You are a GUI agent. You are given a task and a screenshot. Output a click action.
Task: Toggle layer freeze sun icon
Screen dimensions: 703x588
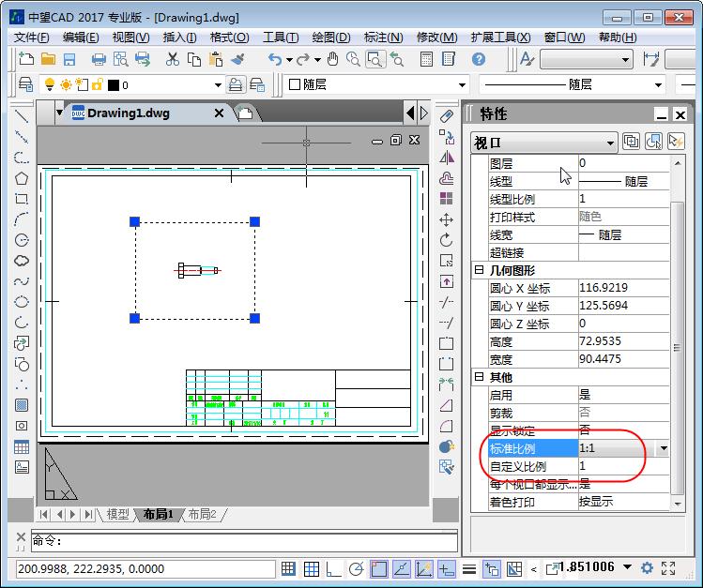(x=66, y=84)
